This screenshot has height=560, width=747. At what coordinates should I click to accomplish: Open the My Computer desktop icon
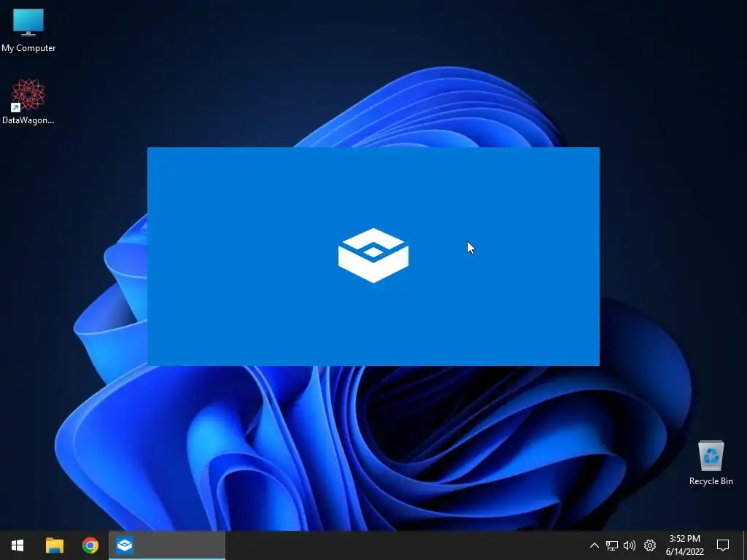[28, 30]
